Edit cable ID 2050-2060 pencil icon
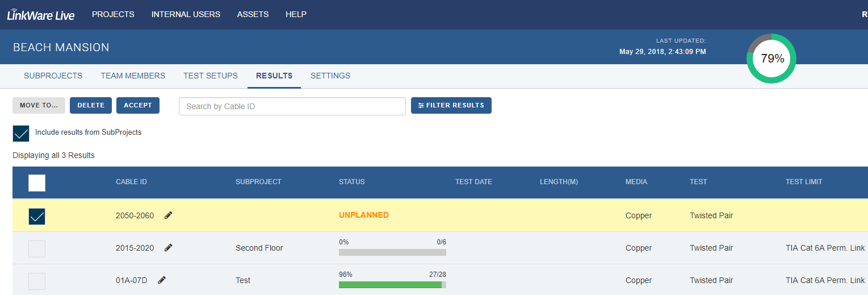This screenshot has width=868, height=295. (168, 215)
